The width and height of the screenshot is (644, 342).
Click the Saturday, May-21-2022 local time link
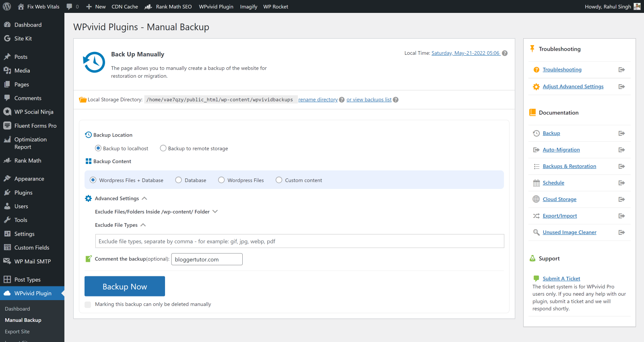point(466,53)
